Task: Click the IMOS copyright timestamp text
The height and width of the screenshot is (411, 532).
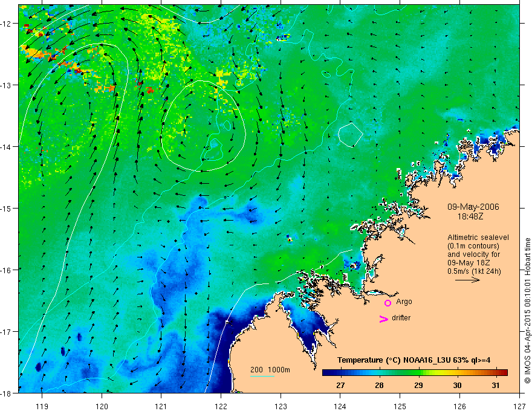Action: pyautogui.click(x=527, y=311)
